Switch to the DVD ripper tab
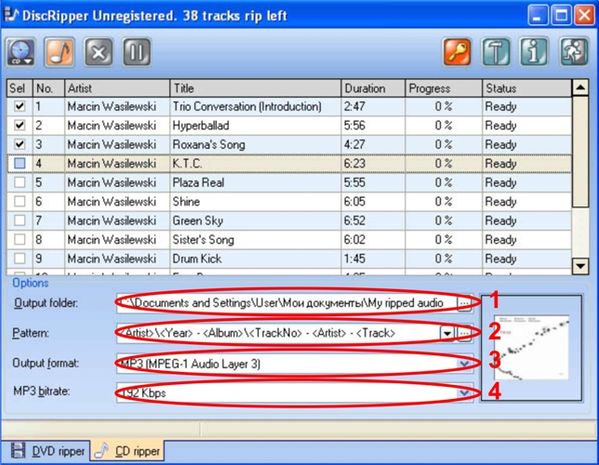The image size is (599, 465). (47, 451)
